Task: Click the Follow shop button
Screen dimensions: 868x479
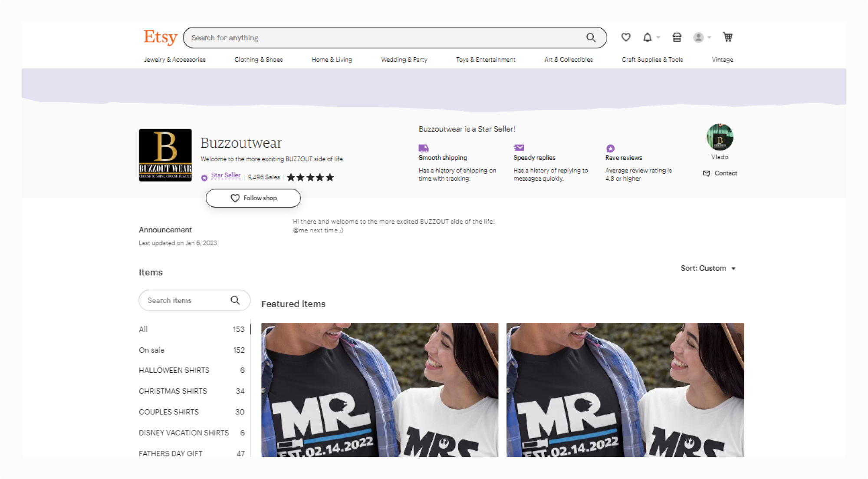Action: coord(253,198)
